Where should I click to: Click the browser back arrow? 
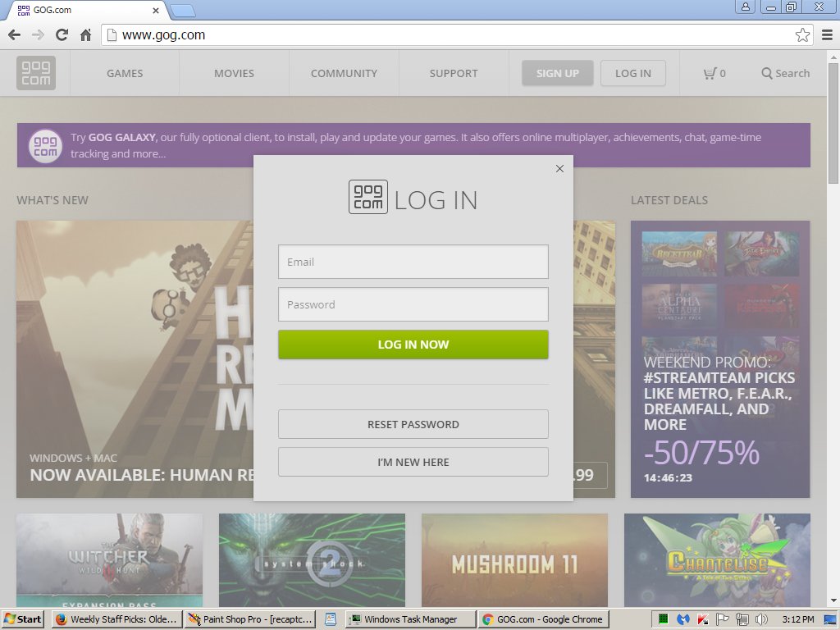coord(15,34)
